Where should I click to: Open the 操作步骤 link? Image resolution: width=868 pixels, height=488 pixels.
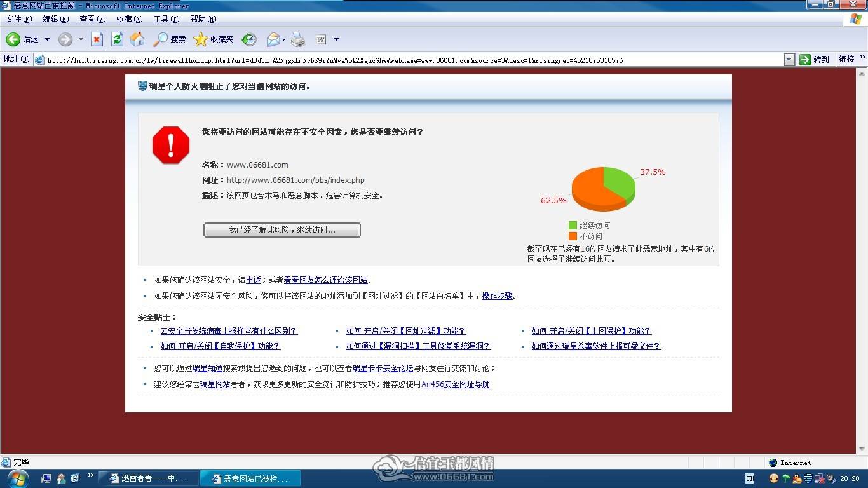tap(497, 296)
